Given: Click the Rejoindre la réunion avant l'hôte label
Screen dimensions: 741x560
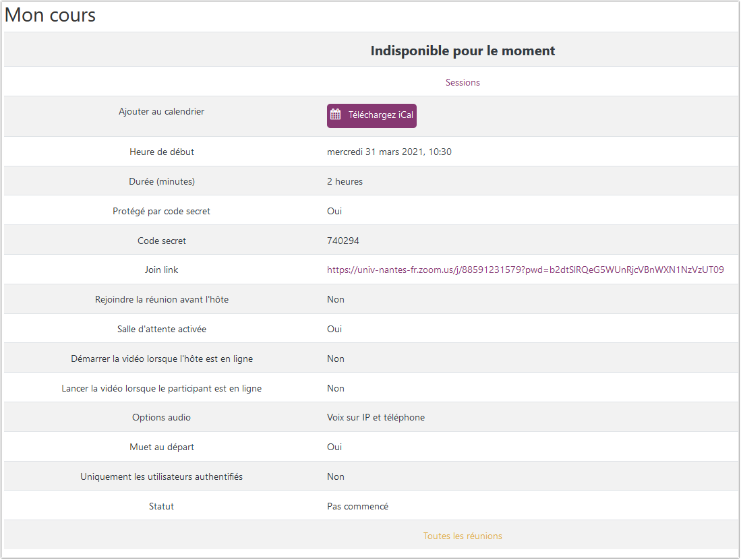Looking at the screenshot, I should pyautogui.click(x=162, y=299).
